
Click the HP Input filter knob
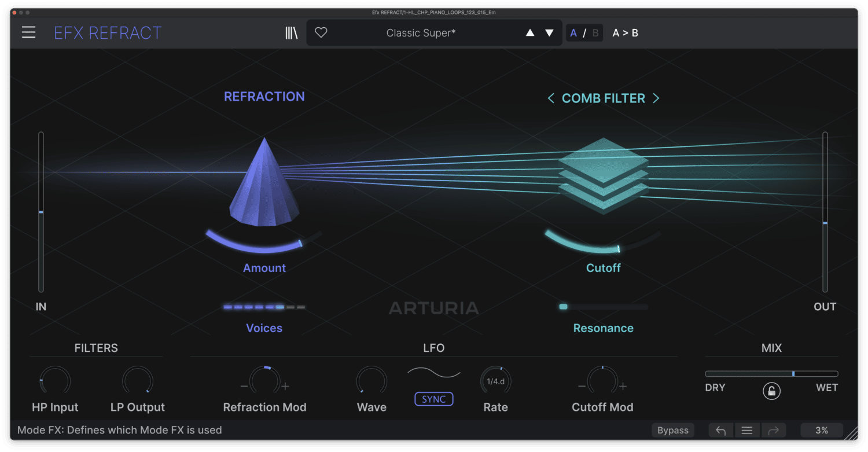(x=55, y=381)
